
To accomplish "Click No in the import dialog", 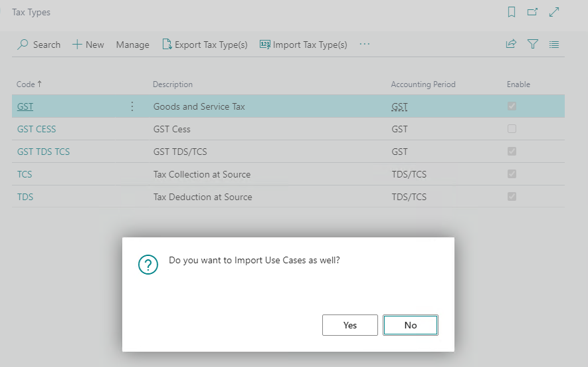I will (411, 325).
